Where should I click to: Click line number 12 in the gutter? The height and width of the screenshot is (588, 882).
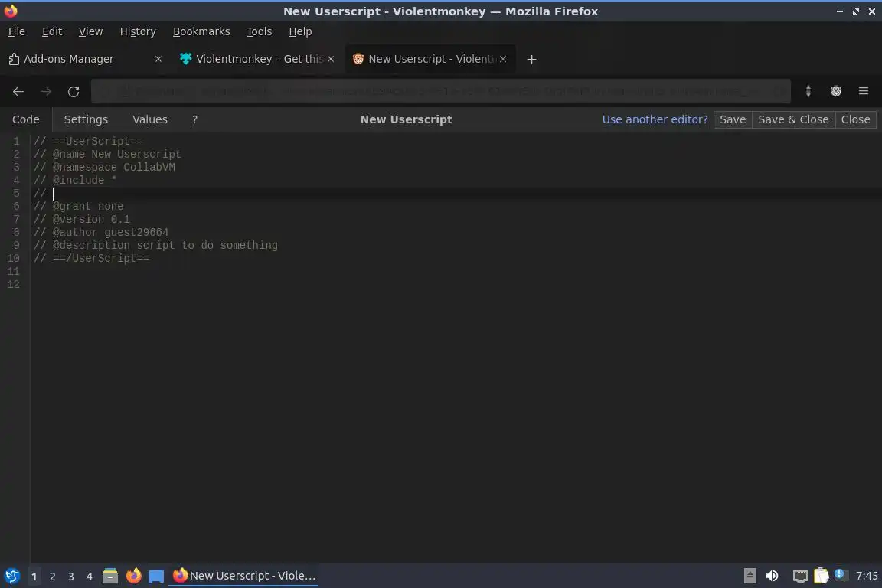(14, 284)
